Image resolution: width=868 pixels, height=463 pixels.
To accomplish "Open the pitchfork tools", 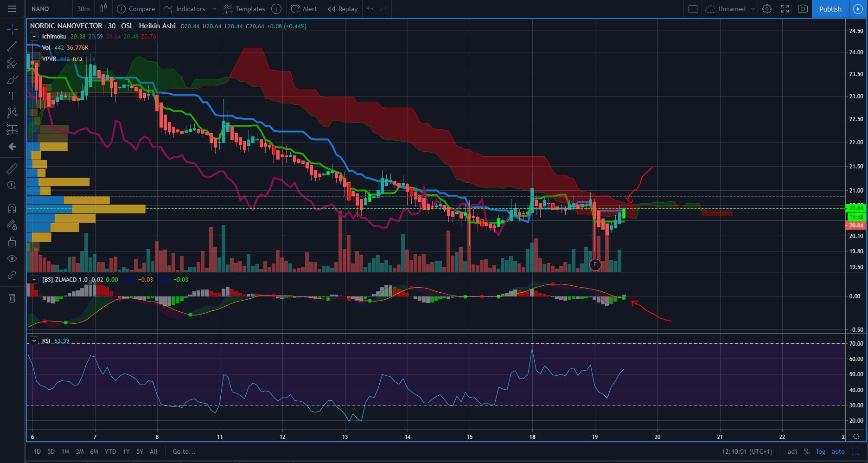I will pos(12,63).
